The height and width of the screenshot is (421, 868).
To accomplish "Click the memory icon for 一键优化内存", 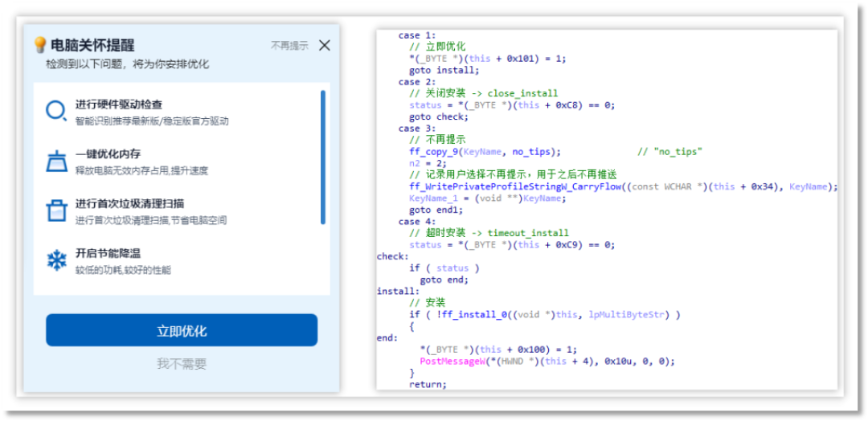I will 56,161.
